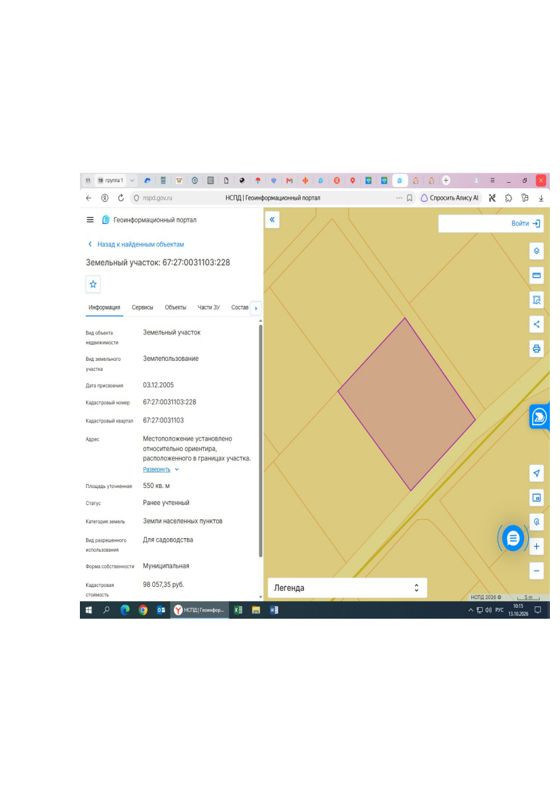
Task: Show hidden tray icons with the taskbar chevron
Action: coord(470,610)
